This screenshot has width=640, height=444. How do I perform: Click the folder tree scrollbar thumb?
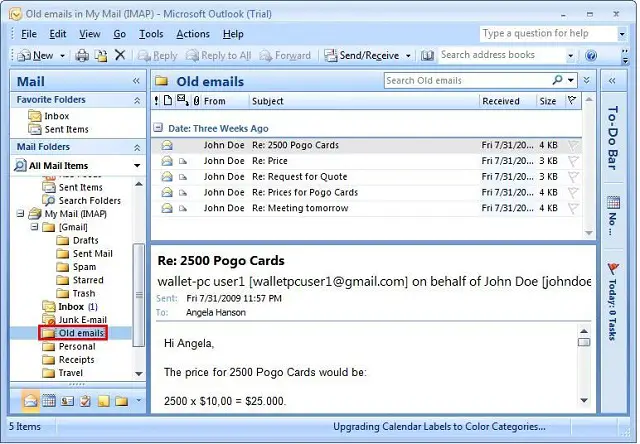tap(139, 295)
